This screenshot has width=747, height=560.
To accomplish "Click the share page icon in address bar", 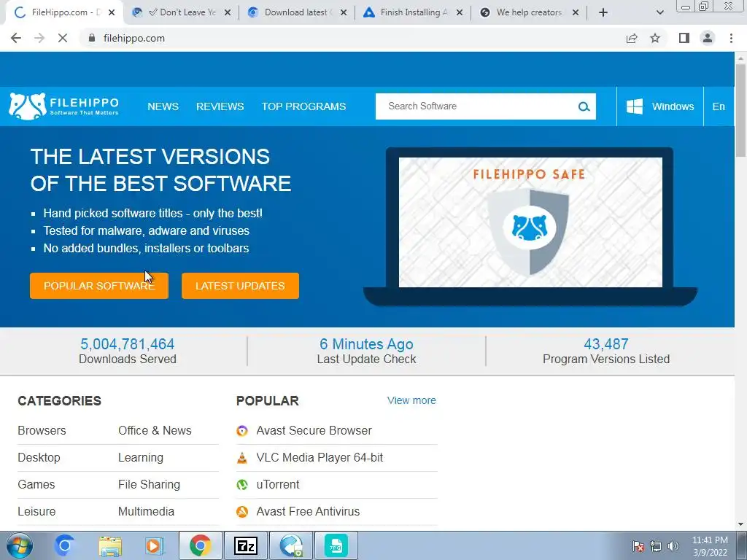I will [632, 38].
